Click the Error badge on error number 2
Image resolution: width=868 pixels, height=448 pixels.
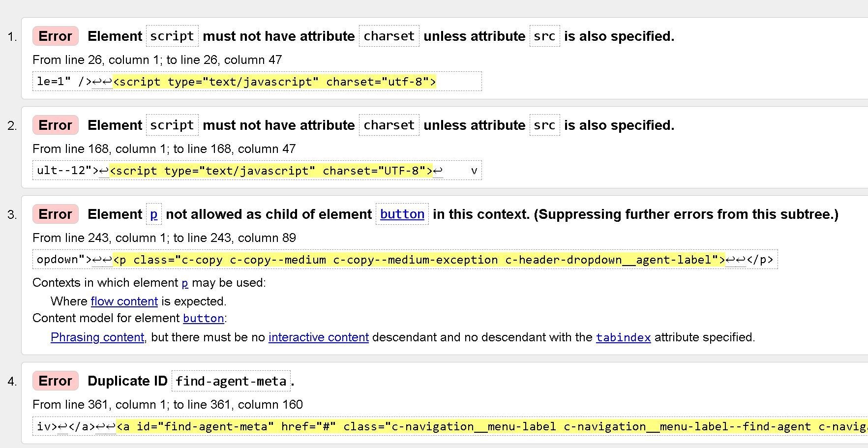[x=55, y=125]
